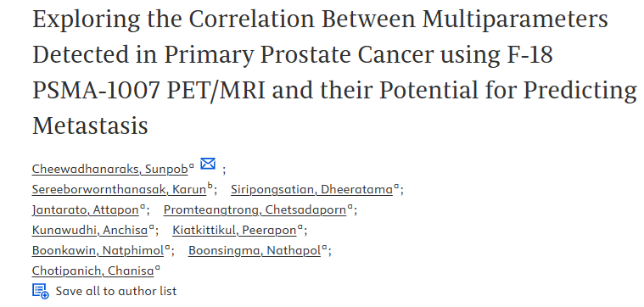Click the email envelope icon beside Sunpob

[x=208, y=164]
